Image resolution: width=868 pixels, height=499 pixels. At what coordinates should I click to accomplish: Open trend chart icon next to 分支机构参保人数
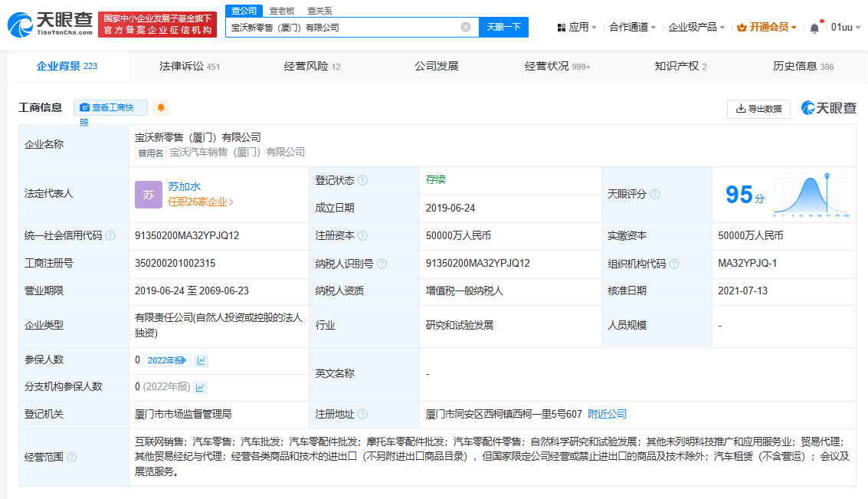pyautogui.click(x=200, y=387)
